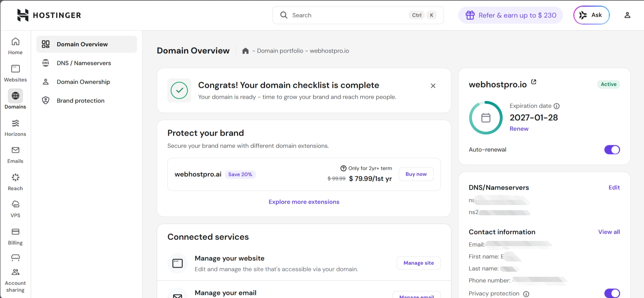Screen dimensions: 644x298
Task: Click the Privacy protection info icon
Action: point(526,294)
